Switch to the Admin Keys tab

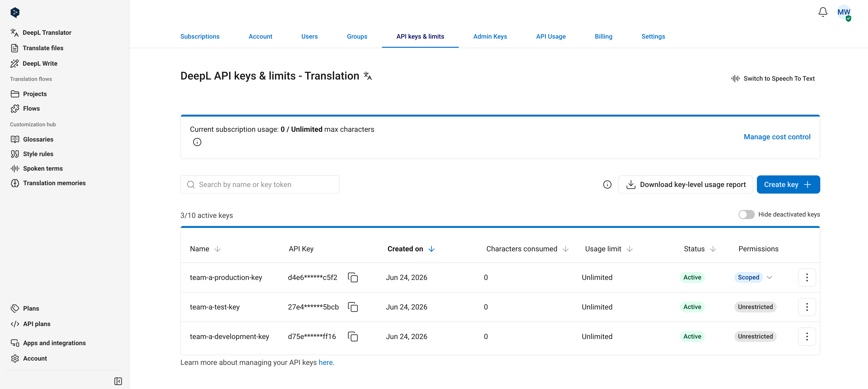490,36
